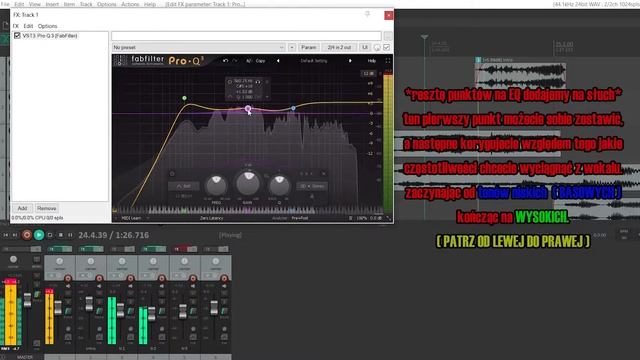Image resolution: width=640 pixels, height=360 pixels.
Task: Click the Param button in FX window
Action: coord(309,47)
